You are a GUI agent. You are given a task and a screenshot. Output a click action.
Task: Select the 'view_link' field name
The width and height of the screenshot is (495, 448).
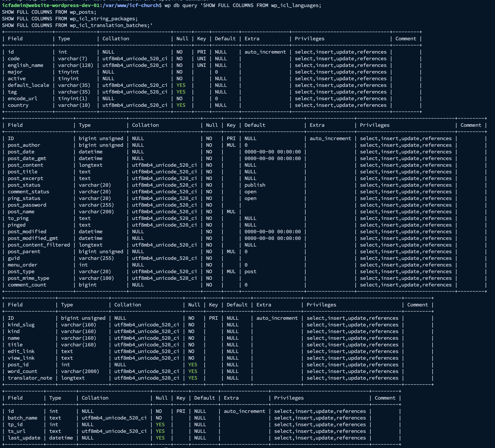tap(21, 358)
